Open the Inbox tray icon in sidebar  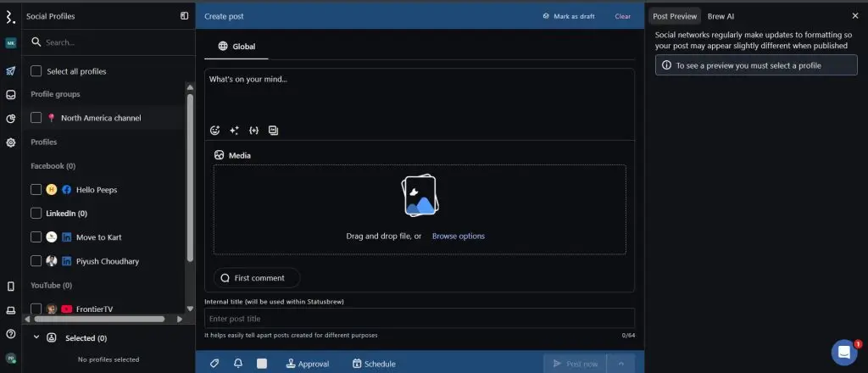(10, 95)
